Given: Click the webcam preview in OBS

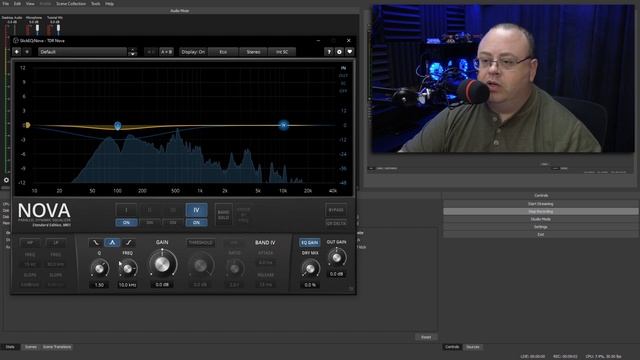Looking at the screenshot, I should (503, 79).
